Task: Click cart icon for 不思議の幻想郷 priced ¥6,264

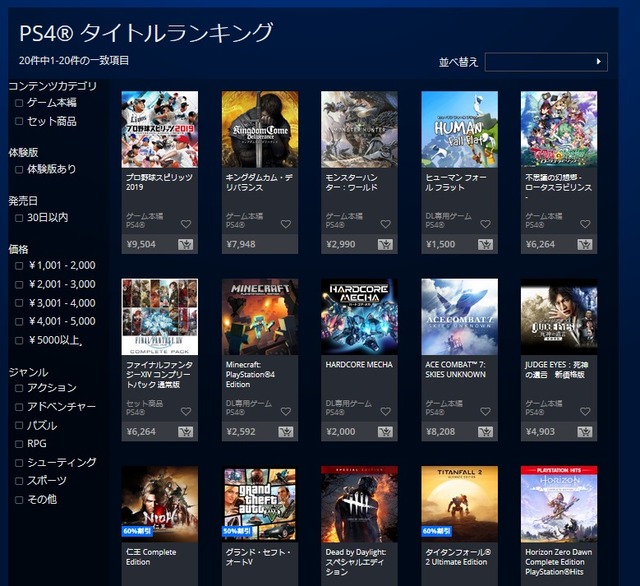Action: pos(584,244)
